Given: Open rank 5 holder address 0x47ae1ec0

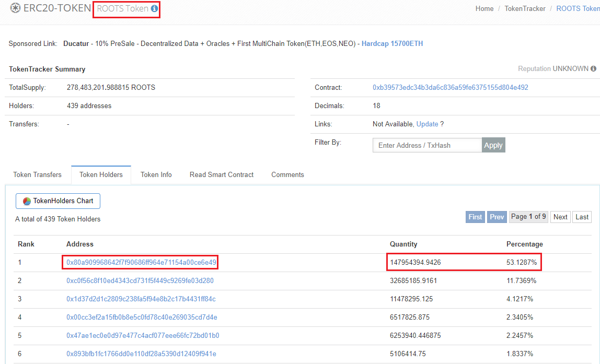Looking at the screenshot, I should [x=143, y=336].
